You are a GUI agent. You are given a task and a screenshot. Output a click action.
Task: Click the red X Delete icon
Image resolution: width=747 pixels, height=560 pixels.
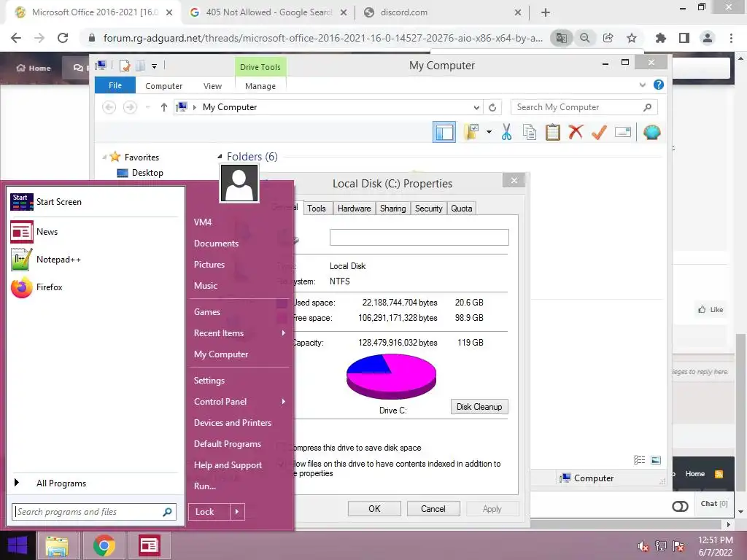[576, 132]
